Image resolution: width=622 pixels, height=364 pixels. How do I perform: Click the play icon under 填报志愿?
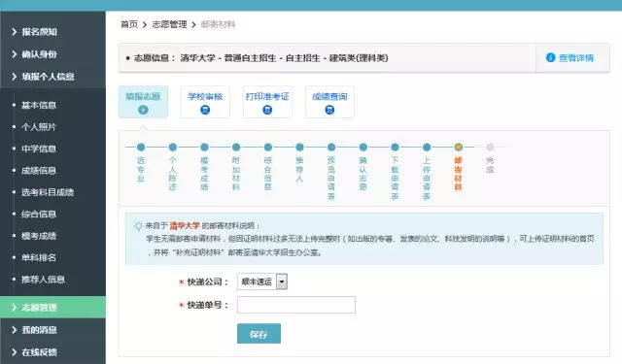143,110
